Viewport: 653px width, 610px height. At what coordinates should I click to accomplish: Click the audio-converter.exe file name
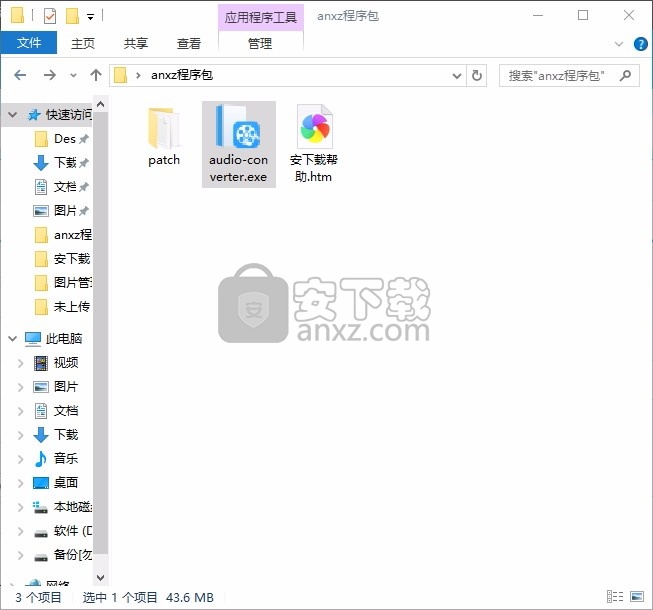pyautogui.click(x=238, y=169)
